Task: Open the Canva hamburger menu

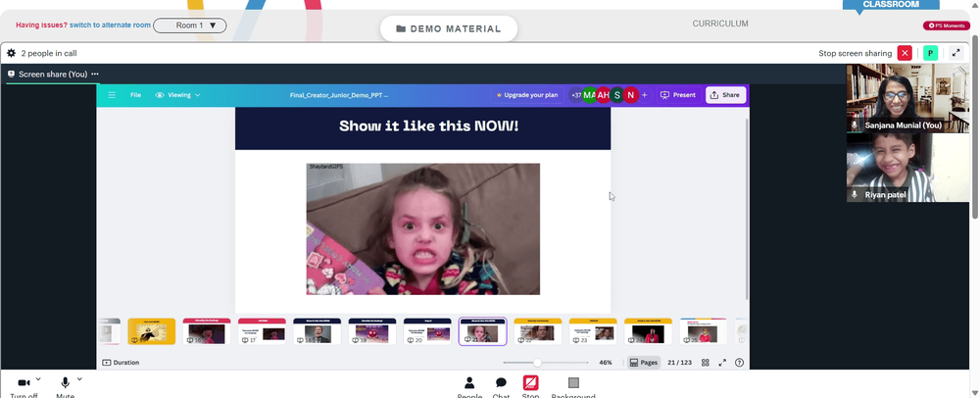Action: [x=112, y=95]
